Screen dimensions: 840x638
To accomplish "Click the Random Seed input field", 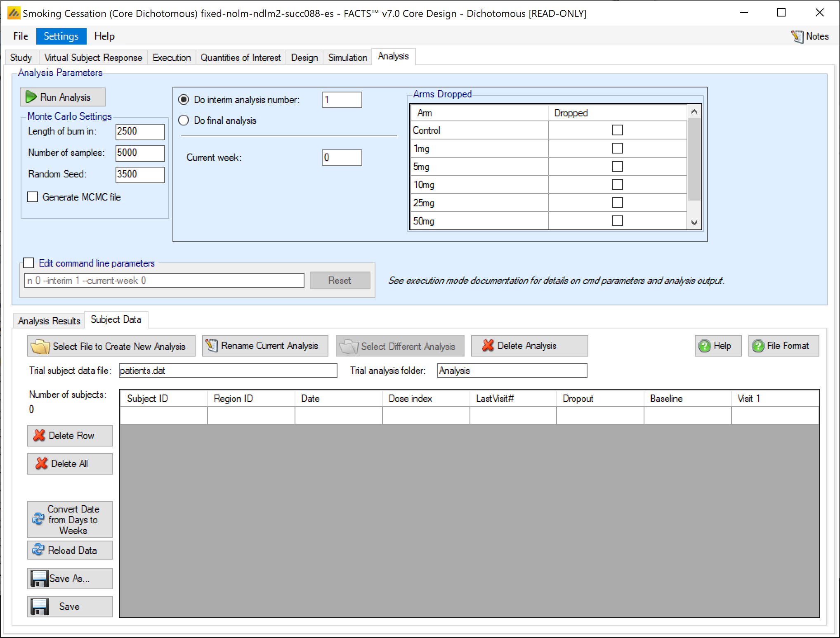I will point(140,174).
